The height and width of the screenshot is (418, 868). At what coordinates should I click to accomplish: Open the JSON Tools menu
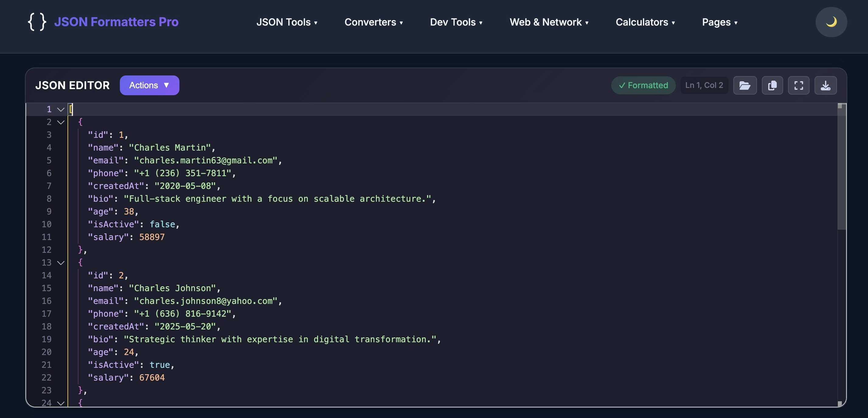click(x=287, y=22)
